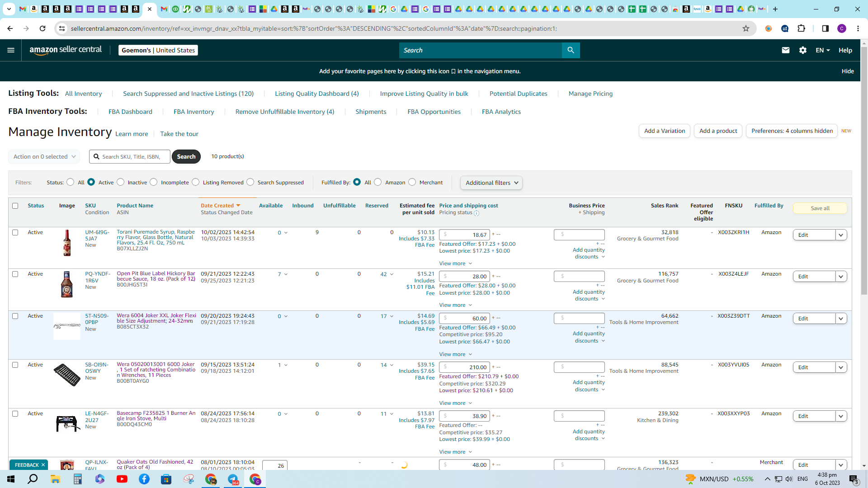Open a new browser tab
Viewport: 868px width, 488px height.
point(775,9)
